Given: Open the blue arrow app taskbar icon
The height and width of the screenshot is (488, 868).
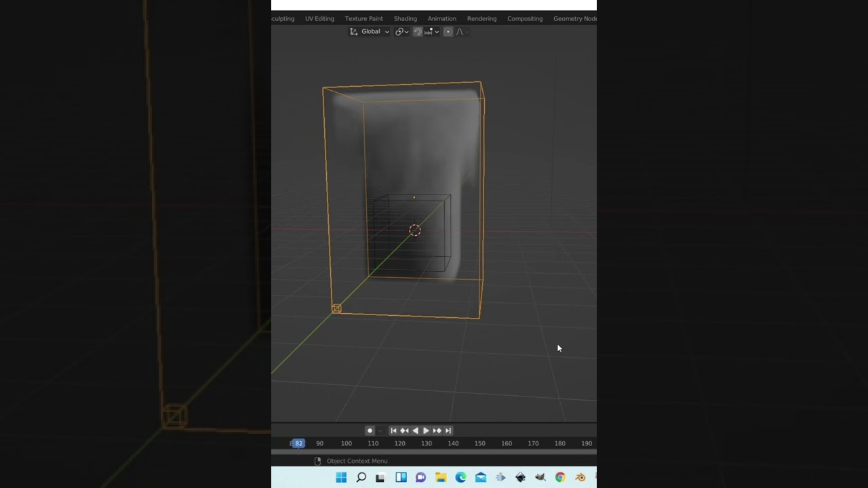Looking at the screenshot, I should [x=500, y=477].
